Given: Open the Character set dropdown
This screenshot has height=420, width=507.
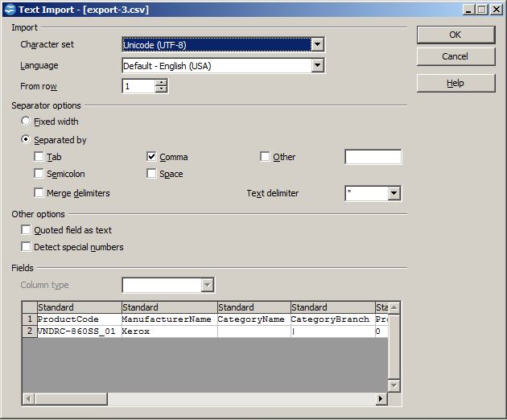Looking at the screenshot, I should click(x=317, y=45).
